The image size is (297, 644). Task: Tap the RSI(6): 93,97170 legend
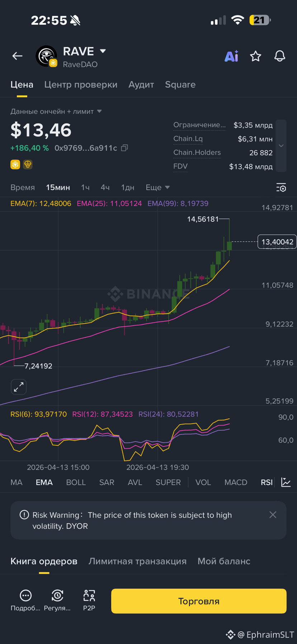(x=38, y=414)
